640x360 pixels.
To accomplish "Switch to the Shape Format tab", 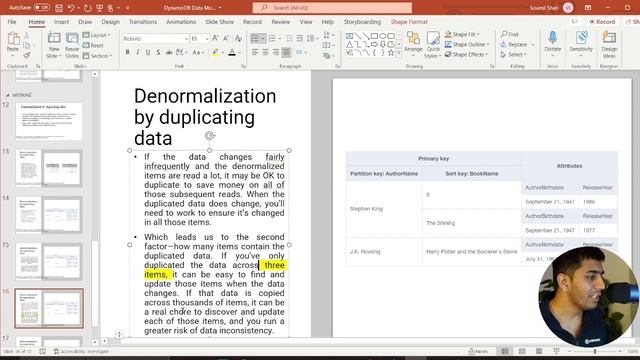I will click(x=409, y=22).
